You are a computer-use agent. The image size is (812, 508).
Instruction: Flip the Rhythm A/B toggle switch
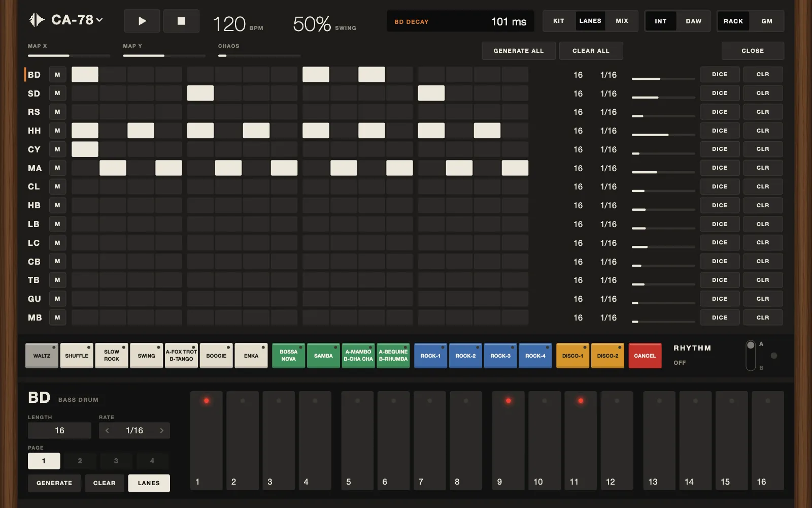click(x=751, y=356)
